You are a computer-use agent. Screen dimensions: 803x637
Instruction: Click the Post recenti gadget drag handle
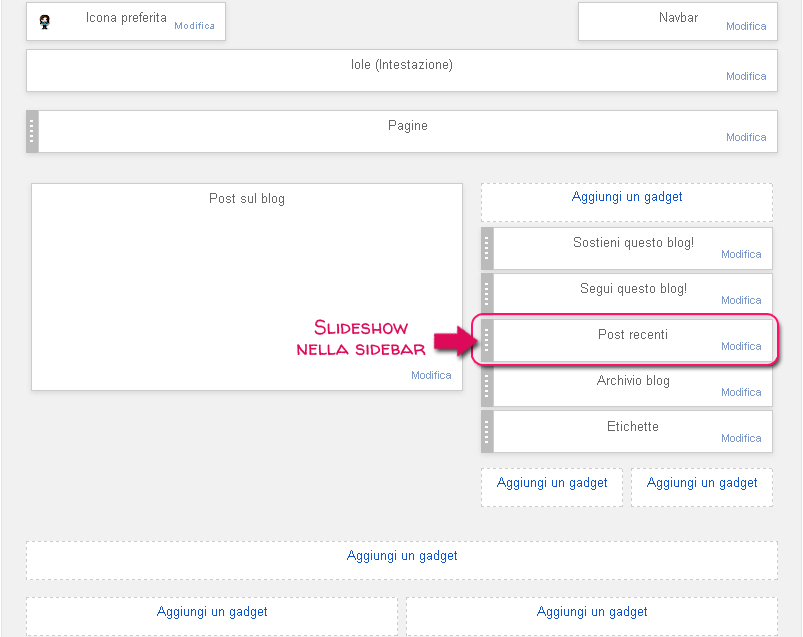click(x=487, y=340)
